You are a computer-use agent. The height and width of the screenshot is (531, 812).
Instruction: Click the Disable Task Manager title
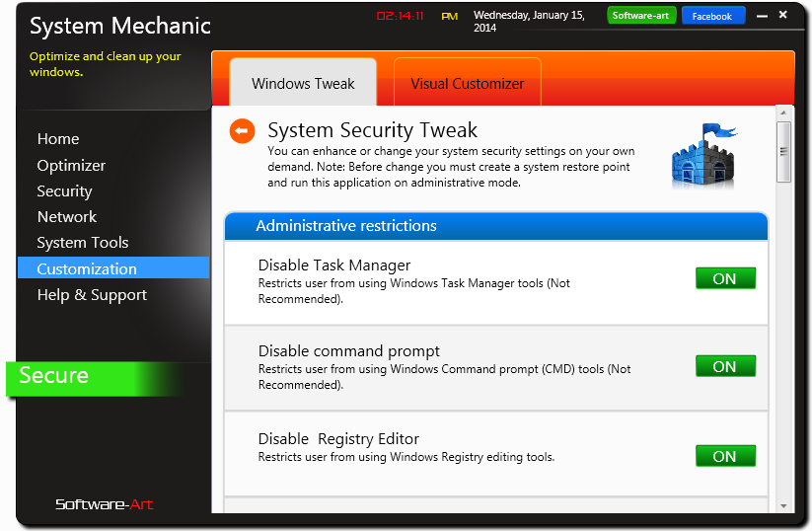click(x=334, y=265)
